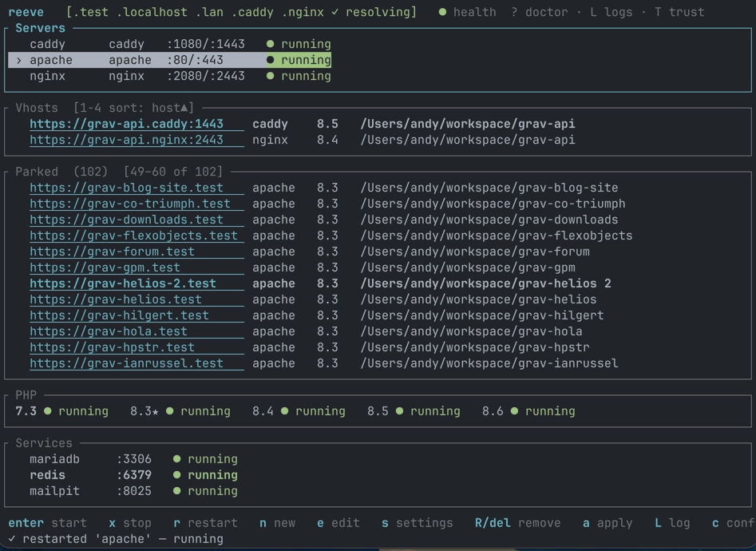Image resolution: width=756 pixels, height=551 pixels.
Task: Select the redis service name
Action: (x=47, y=475)
